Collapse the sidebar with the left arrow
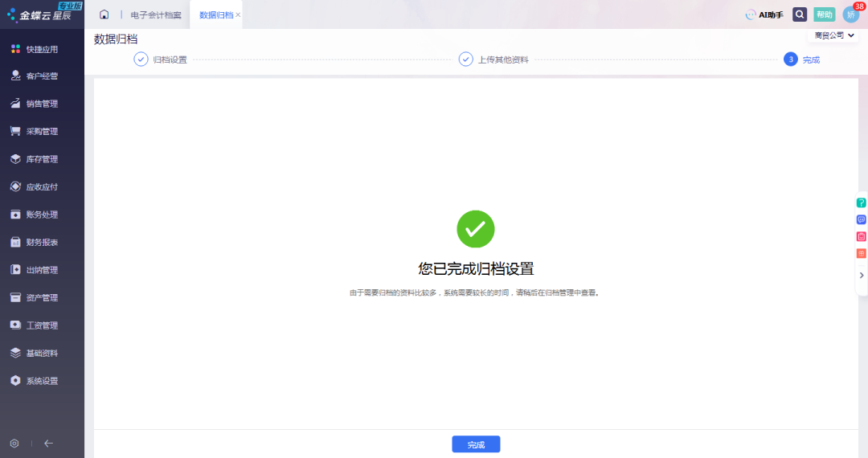868x458 pixels. 49,443
